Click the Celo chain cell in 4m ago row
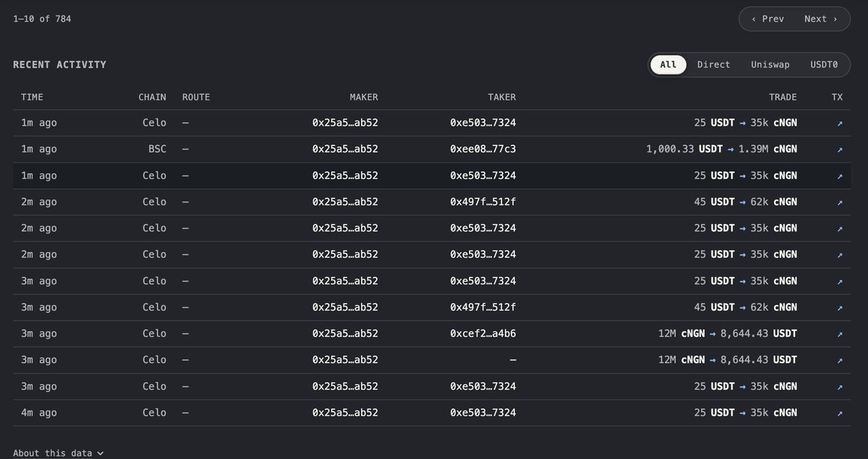Image resolution: width=868 pixels, height=459 pixels. (154, 413)
